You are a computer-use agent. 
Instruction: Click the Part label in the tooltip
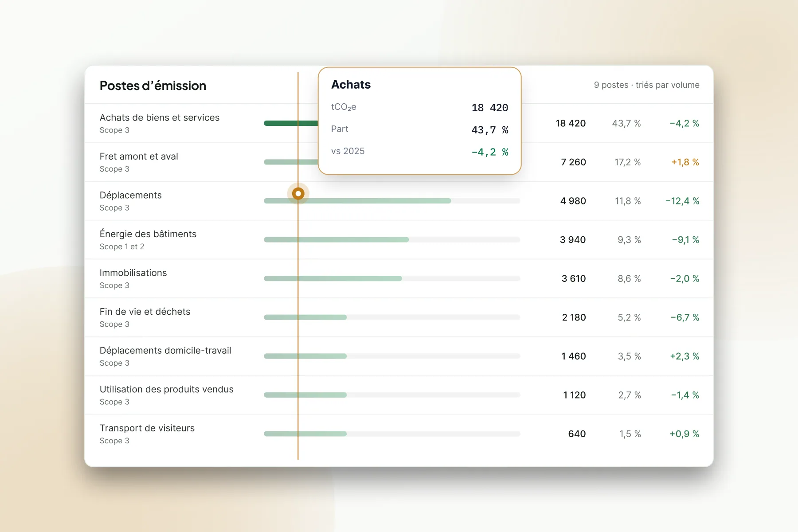click(x=340, y=129)
